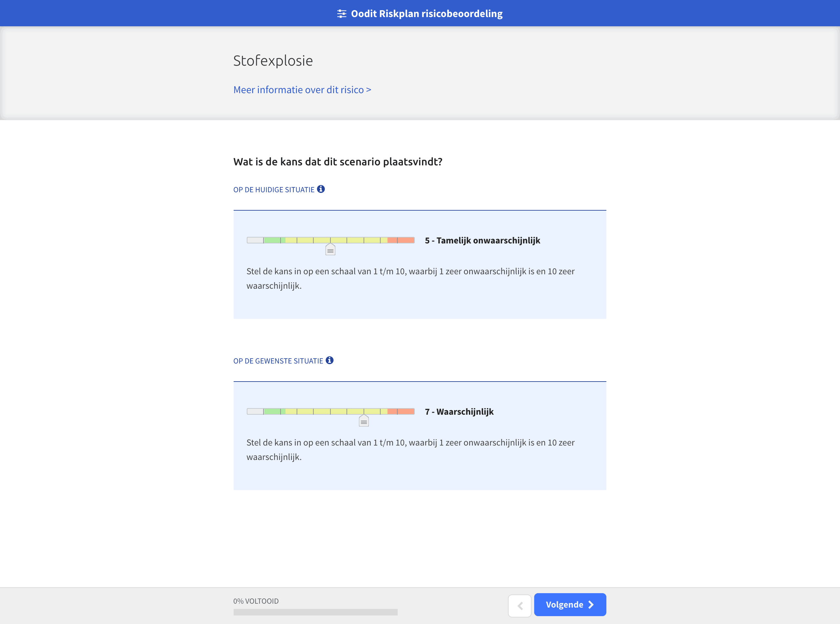
Task: Open 'Meer informatie over dit risico' link
Action: coord(302,90)
